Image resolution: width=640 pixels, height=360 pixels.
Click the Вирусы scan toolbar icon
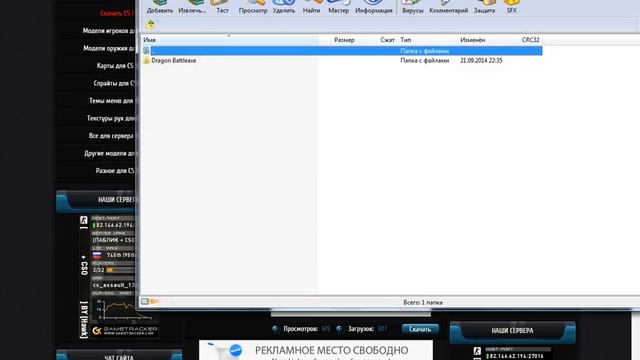pos(413,7)
